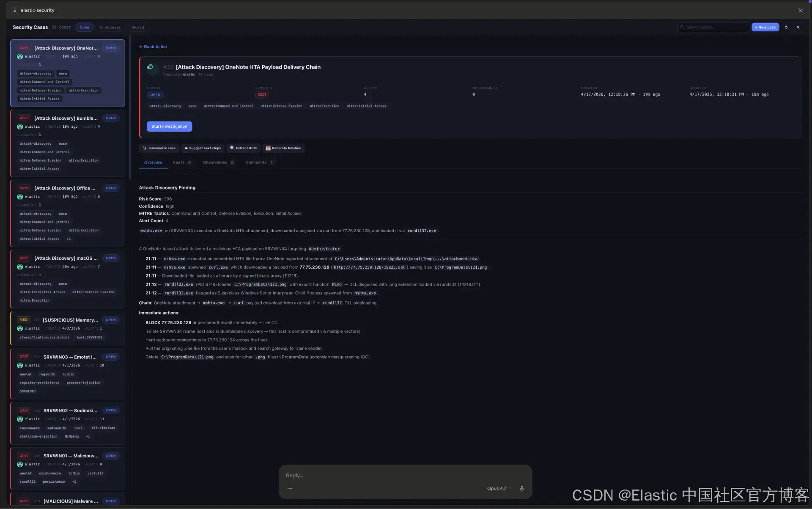This screenshot has width=812, height=509.
Task: Click the calendar Generate timeline button
Action: 283,148
